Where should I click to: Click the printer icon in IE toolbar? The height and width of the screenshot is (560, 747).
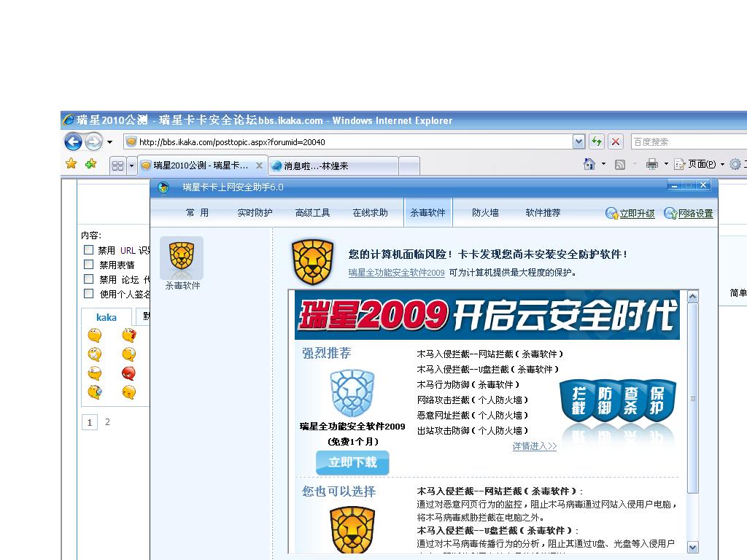tap(651, 164)
